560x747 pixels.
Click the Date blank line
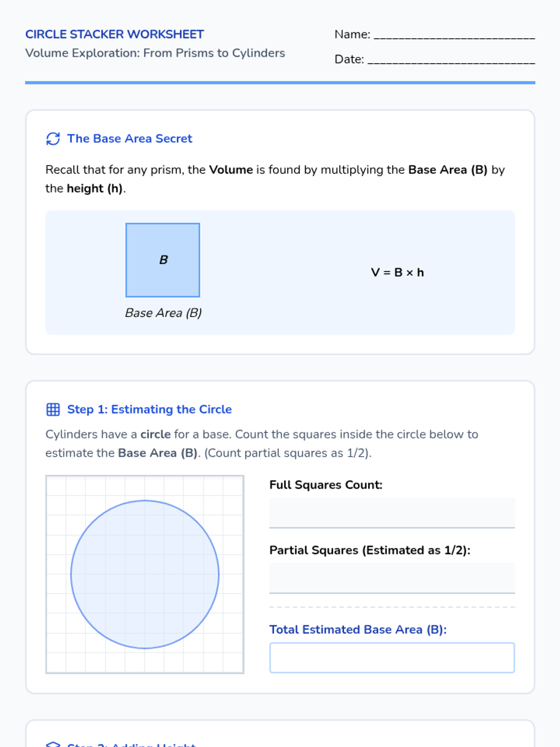(451, 60)
